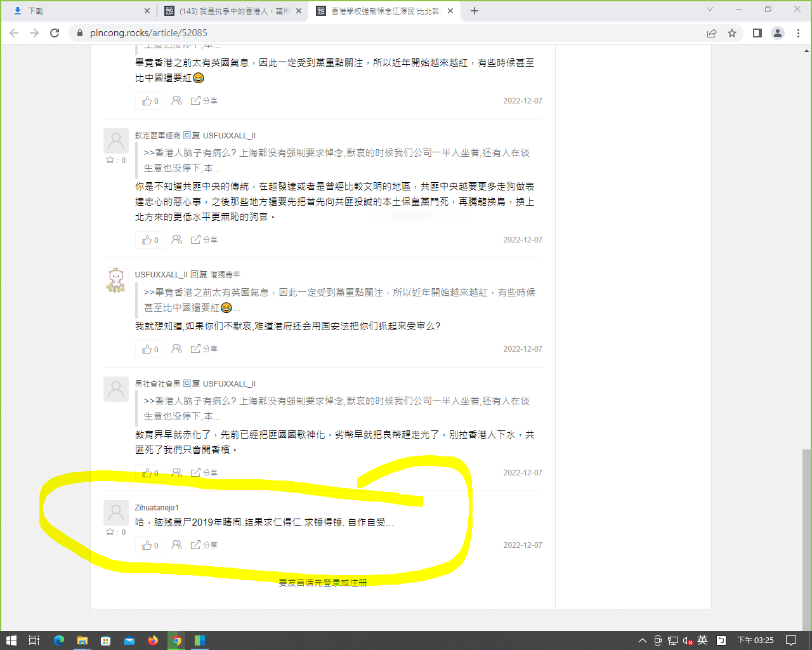Click the follow-user icon on the 欽定匪軍經商 comment

(x=177, y=239)
